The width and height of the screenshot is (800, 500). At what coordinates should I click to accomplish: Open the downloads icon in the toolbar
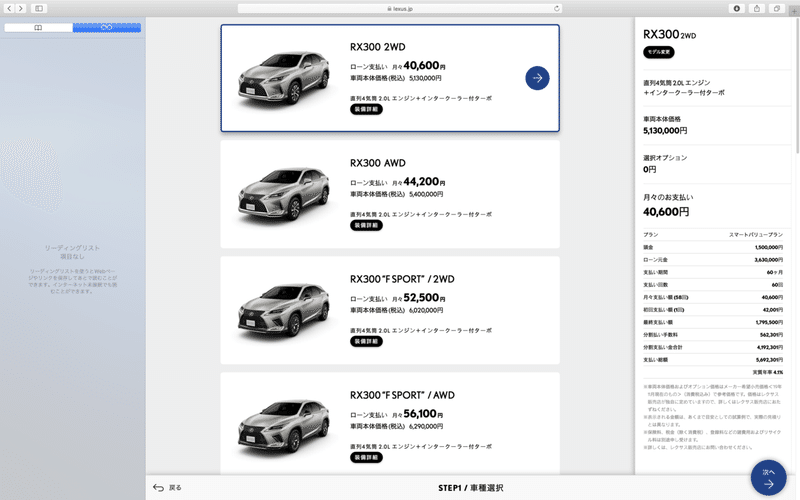click(x=737, y=8)
